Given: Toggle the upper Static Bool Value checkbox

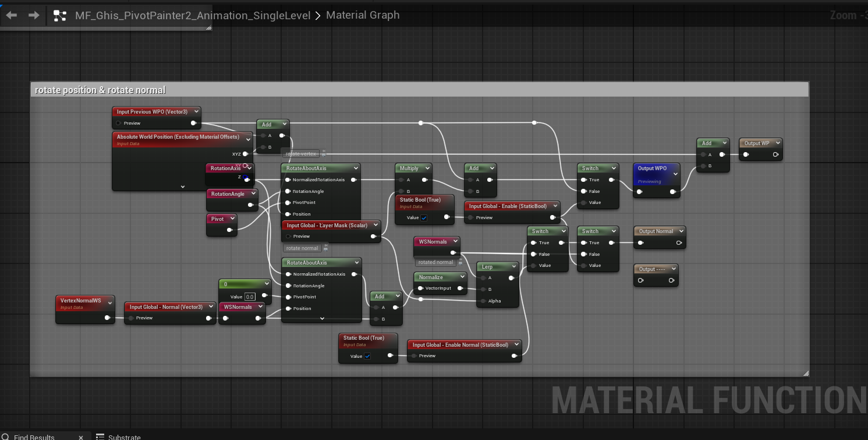Looking at the screenshot, I should pyautogui.click(x=424, y=217).
